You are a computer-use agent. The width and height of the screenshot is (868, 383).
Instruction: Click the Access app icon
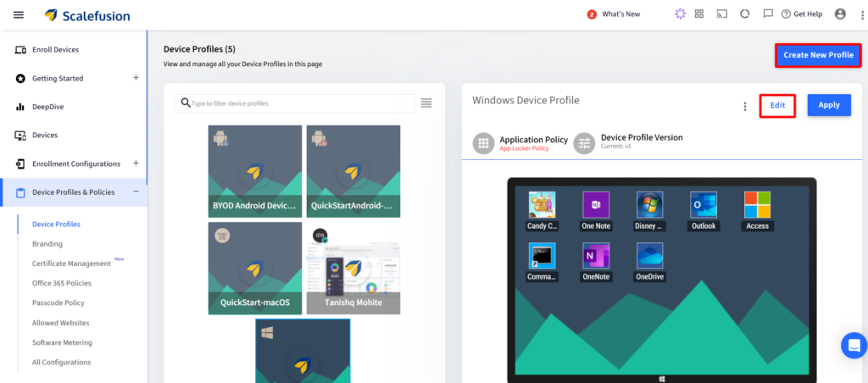coord(757,205)
